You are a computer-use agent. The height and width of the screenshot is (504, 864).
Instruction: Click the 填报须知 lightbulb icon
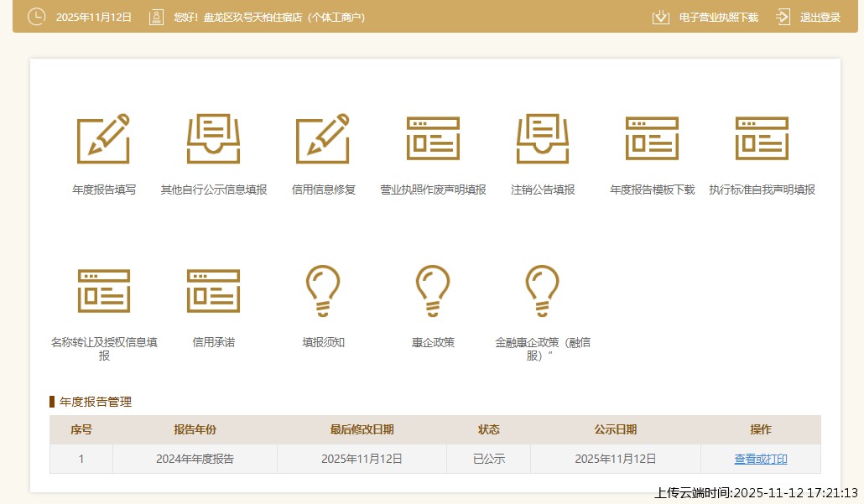tap(323, 291)
